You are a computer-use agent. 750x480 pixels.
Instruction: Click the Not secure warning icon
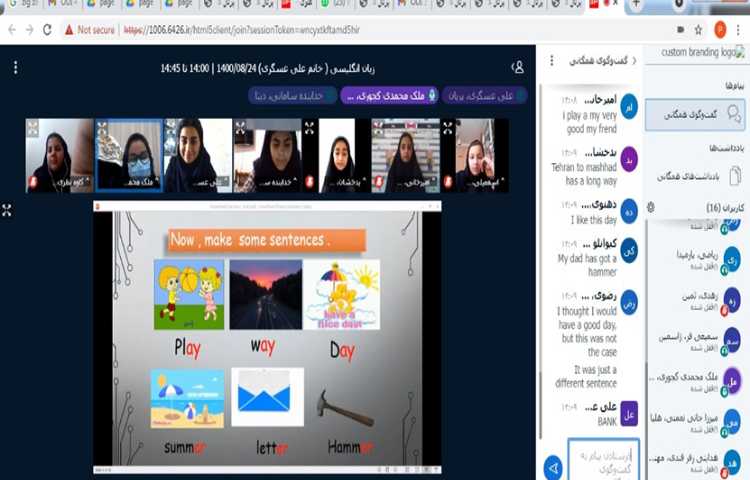(69, 30)
